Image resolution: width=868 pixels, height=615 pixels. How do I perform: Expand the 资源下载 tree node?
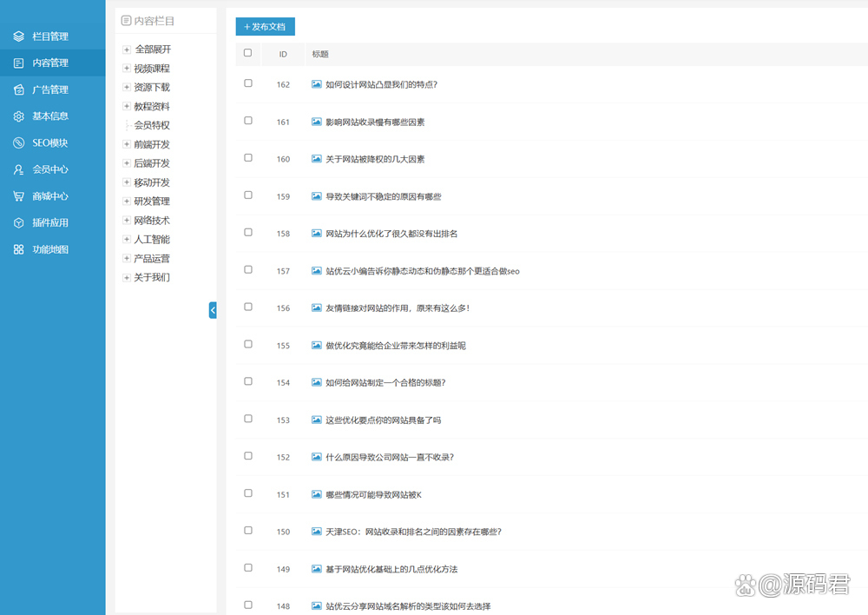click(127, 87)
